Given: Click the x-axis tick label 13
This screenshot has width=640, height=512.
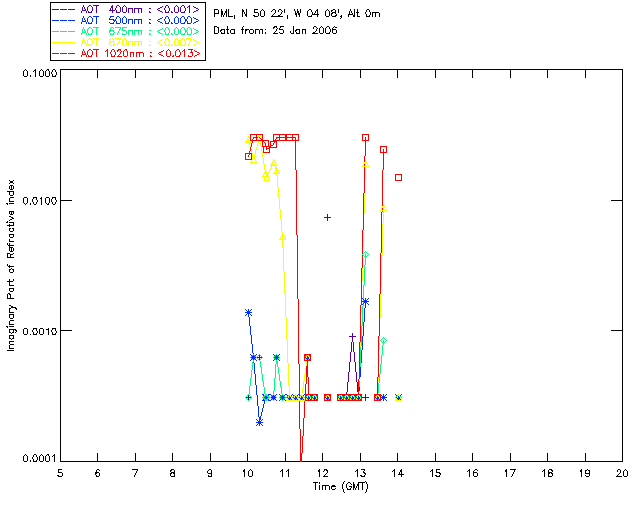Looking at the screenshot, I should pos(360,473).
